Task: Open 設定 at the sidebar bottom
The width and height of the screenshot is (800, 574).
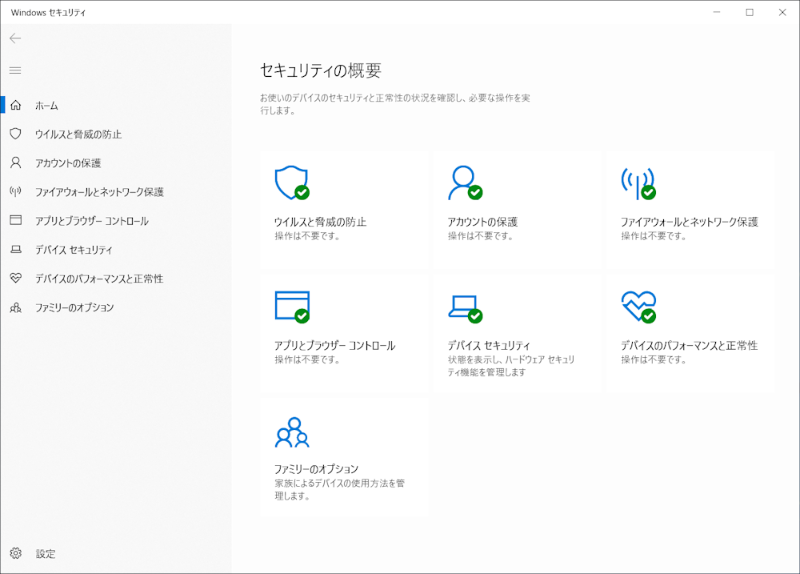Action: (45, 553)
